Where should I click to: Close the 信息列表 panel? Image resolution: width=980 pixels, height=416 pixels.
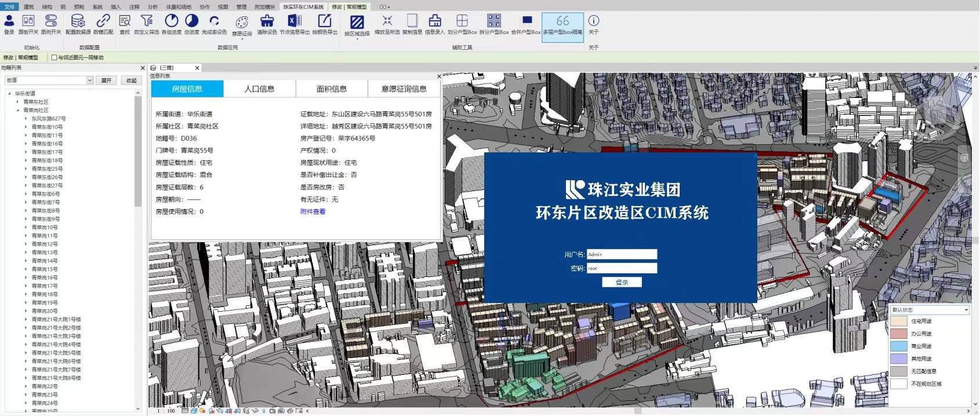click(439, 76)
